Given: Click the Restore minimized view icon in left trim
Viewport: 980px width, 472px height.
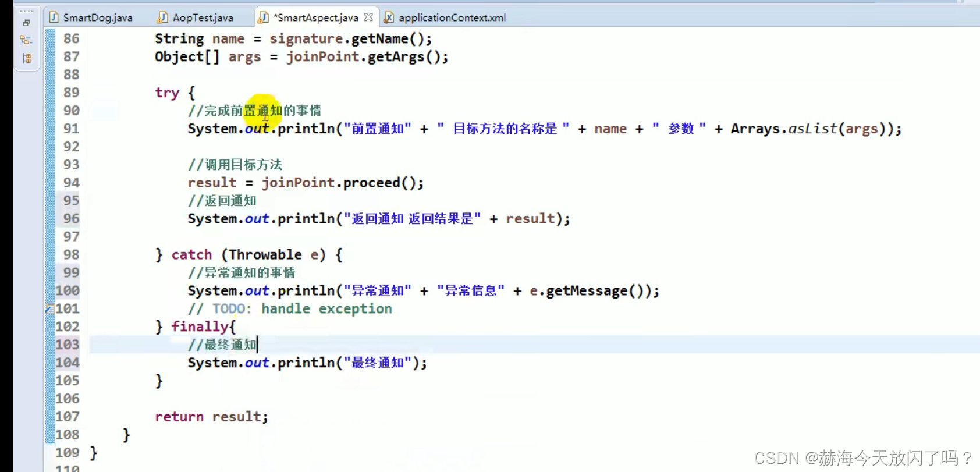Looking at the screenshot, I should 26,23.
